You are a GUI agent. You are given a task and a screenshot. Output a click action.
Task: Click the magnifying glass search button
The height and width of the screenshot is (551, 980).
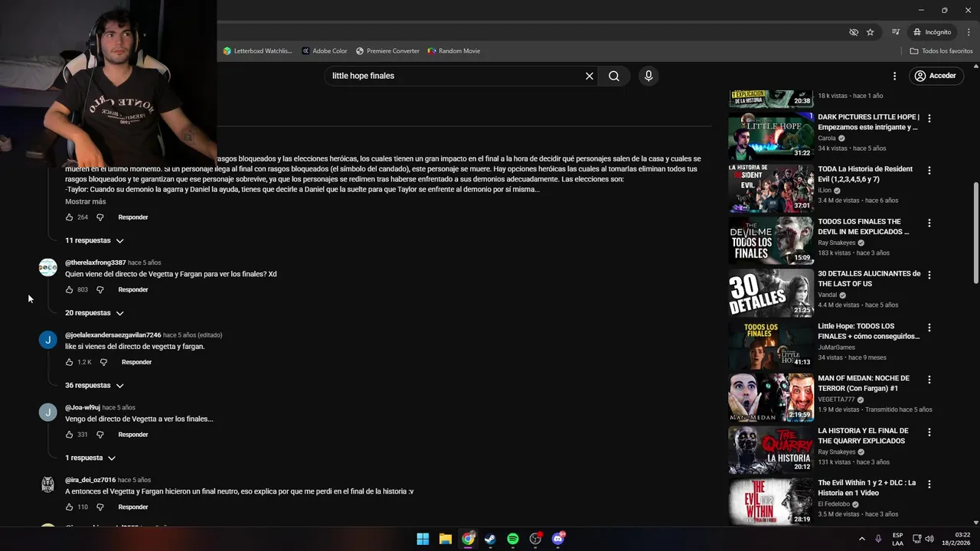pos(614,76)
